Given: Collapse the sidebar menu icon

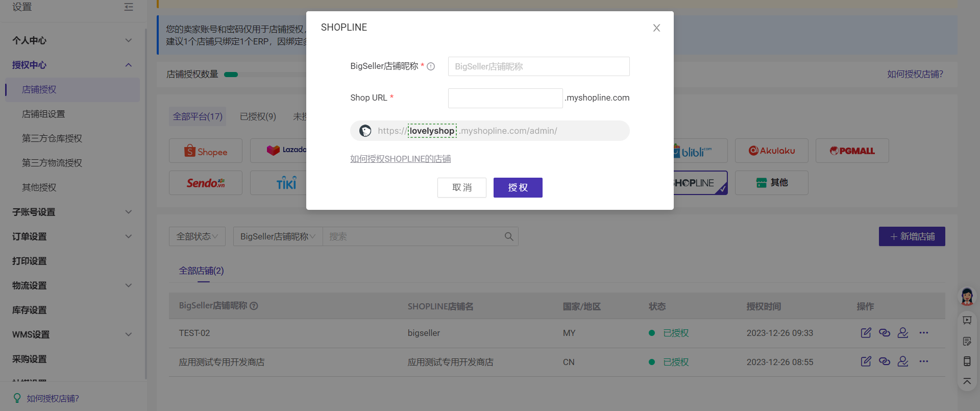Looking at the screenshot, I should [129, 7].
